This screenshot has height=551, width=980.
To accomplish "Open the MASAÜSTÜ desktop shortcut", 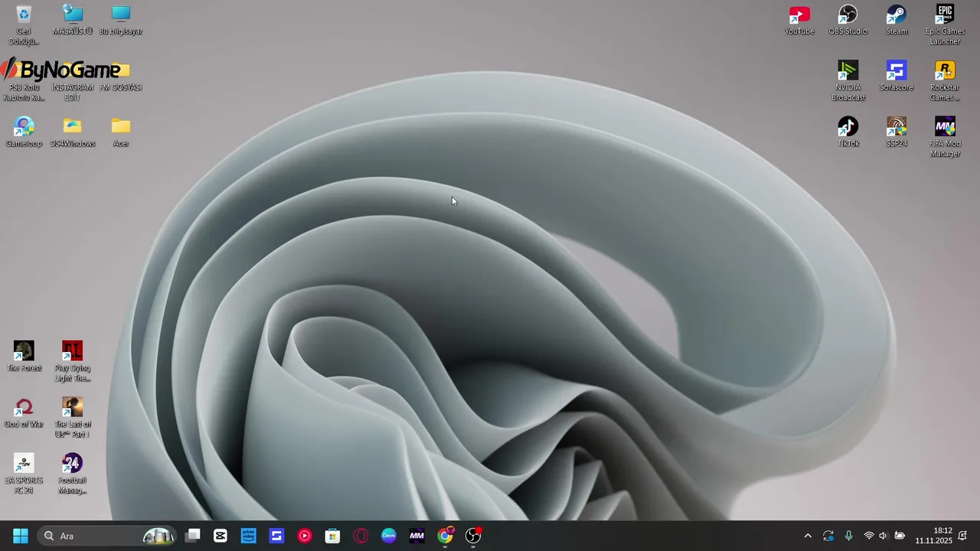I will [x=73, y=20].
